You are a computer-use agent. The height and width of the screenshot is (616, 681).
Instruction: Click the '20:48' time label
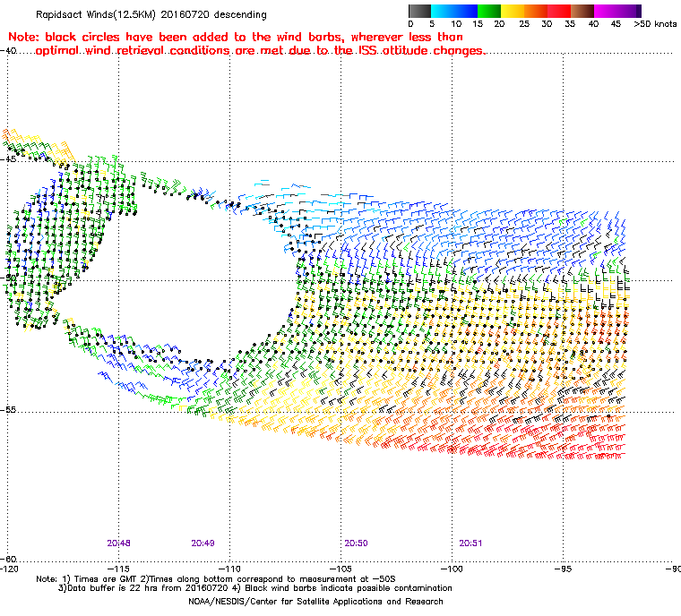click(x=118, y=543)
